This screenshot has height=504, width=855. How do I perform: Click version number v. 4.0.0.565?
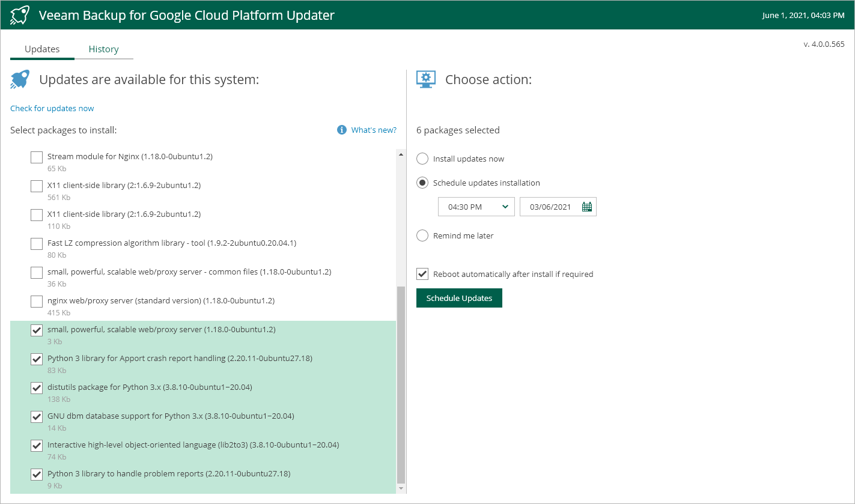coord(824,44)
